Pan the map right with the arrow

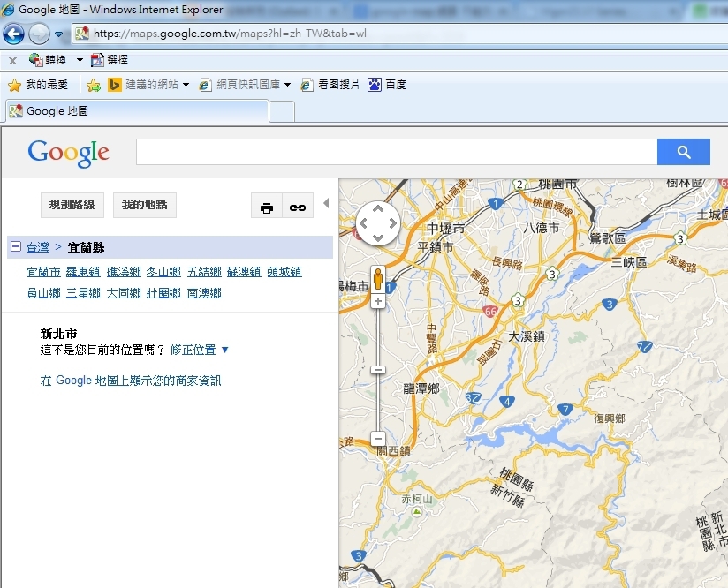pyautogui.click(x=393, y=223)
